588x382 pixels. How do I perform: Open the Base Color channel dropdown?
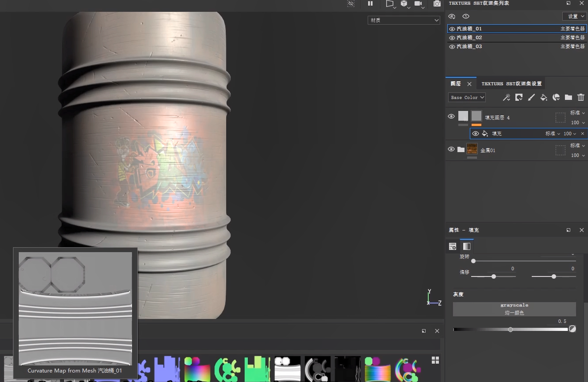[467, 97]
